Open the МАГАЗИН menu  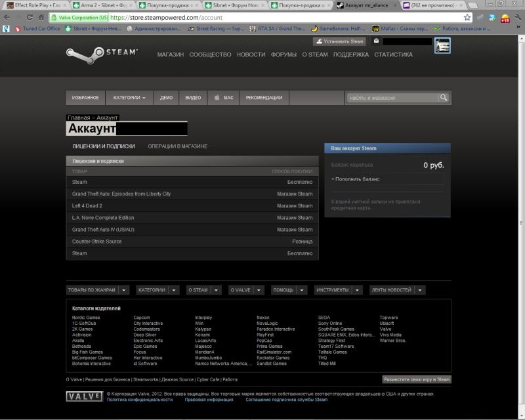(171, 54)
